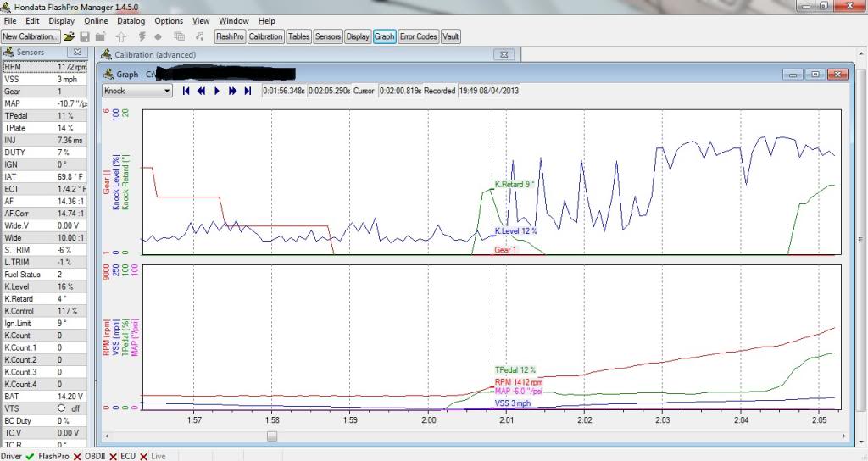Click the VTS off indicator circle
Image resolution: width=868 pixels, height=461 pixels.
(x=61, y=408)
